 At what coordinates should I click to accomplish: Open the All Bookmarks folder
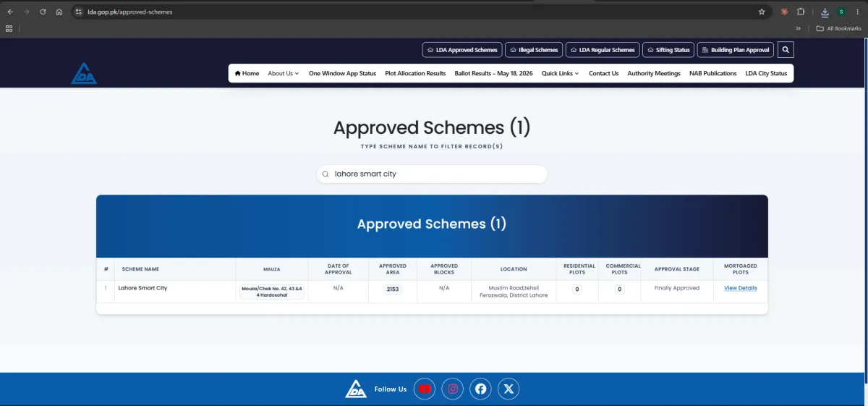838,28
